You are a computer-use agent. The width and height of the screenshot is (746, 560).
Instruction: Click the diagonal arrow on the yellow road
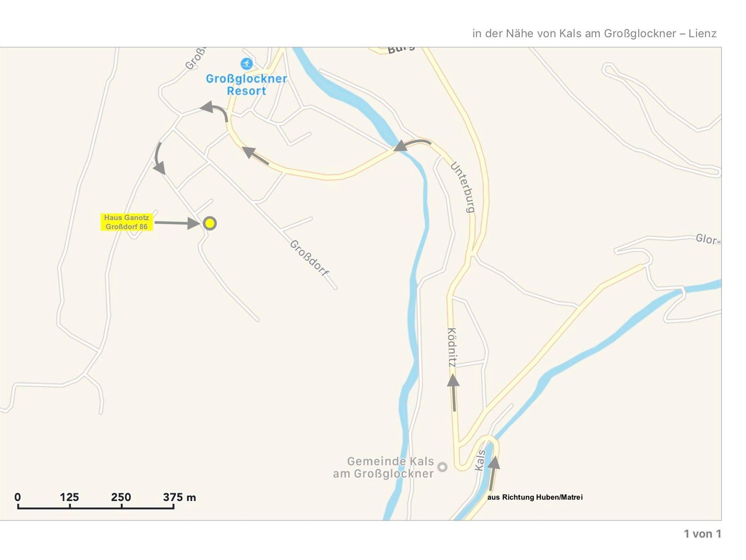click(x=256, y=156)
